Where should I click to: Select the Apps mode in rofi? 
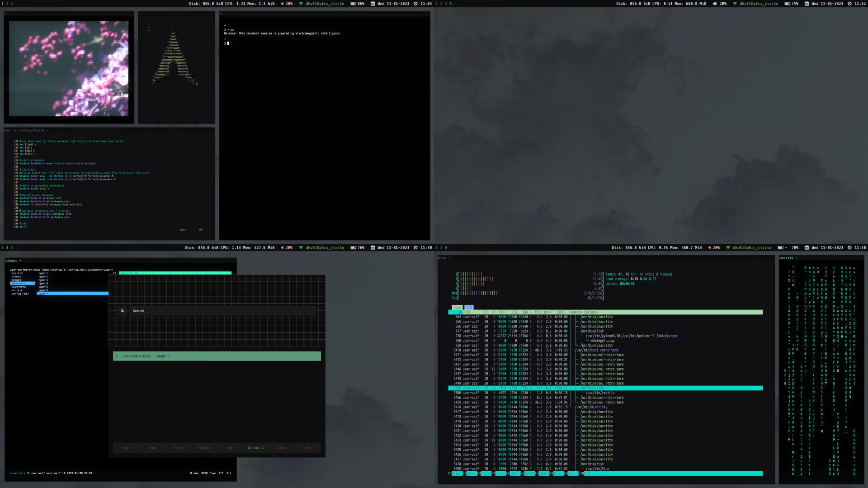(126, 448)
